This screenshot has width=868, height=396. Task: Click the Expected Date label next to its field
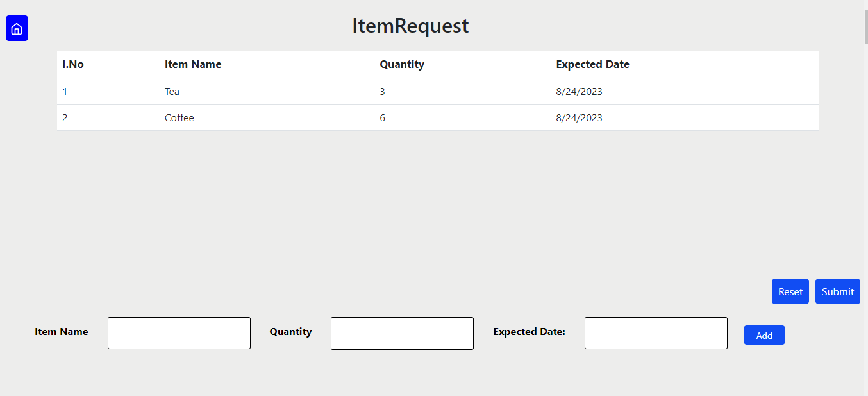529,332
